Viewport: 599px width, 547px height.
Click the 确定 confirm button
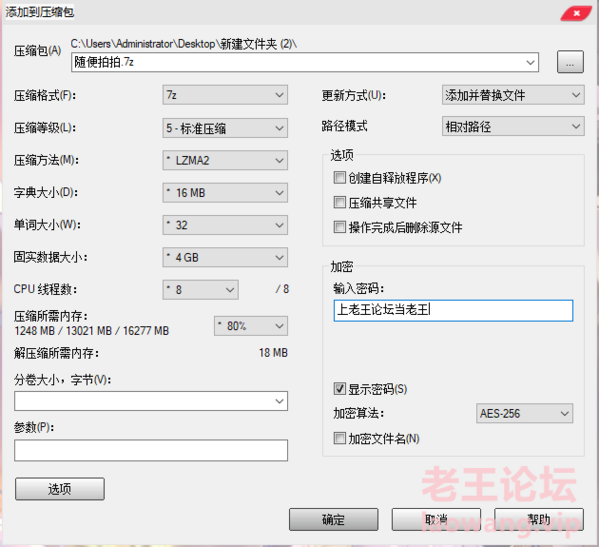[x=333, y=519]
